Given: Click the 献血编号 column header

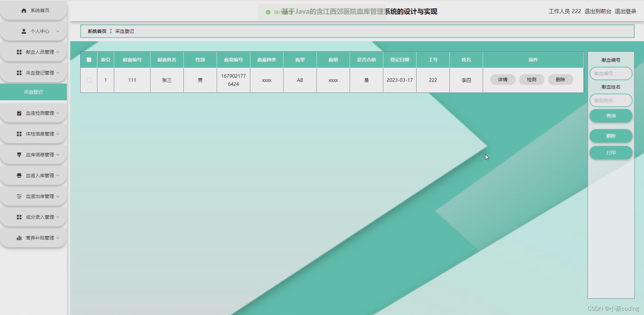Looking at the screenshot, I should [x=132, y=60].
